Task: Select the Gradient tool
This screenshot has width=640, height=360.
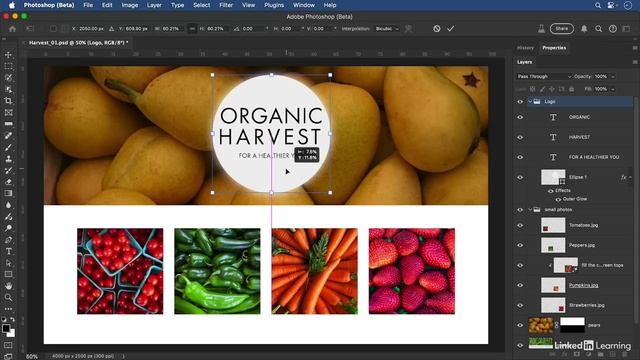Action: coord(8,193)
